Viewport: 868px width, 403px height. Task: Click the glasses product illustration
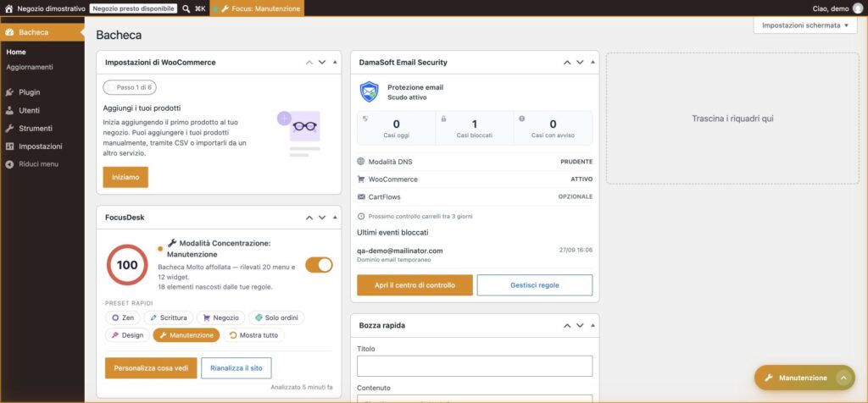[x=299, y=132]
